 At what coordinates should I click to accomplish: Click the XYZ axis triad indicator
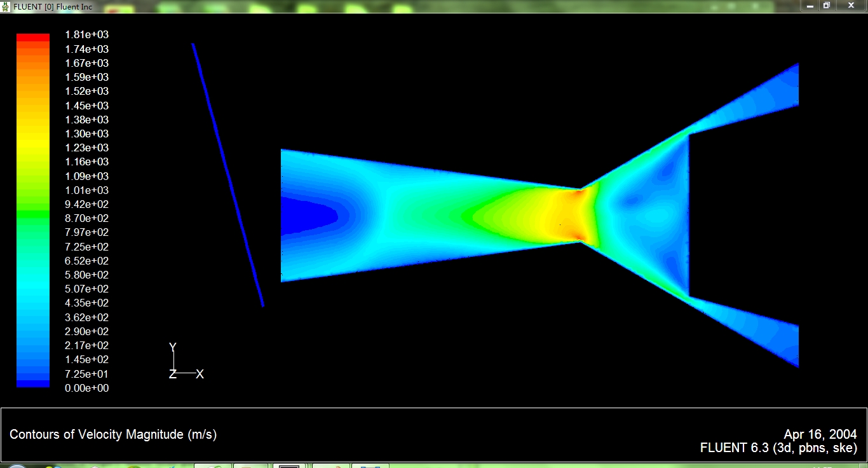pyautogui.click(x=184, y=364)
